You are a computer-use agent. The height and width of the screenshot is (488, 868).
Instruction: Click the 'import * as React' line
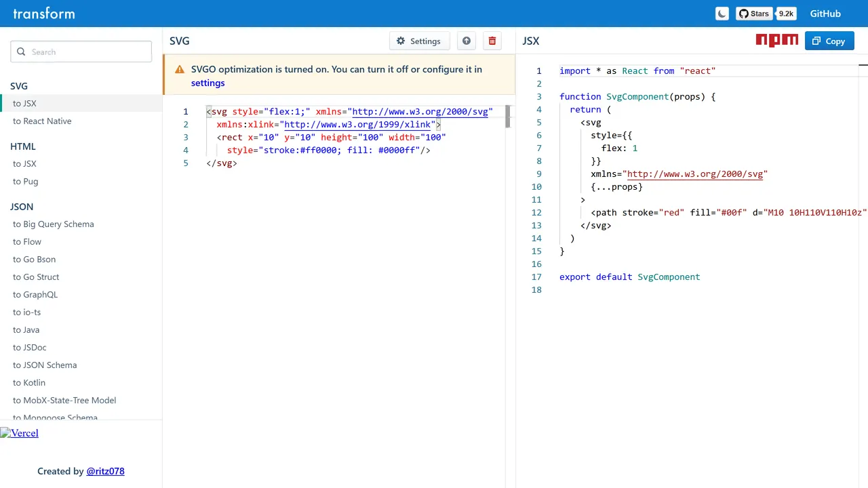[x=637, y=70]
